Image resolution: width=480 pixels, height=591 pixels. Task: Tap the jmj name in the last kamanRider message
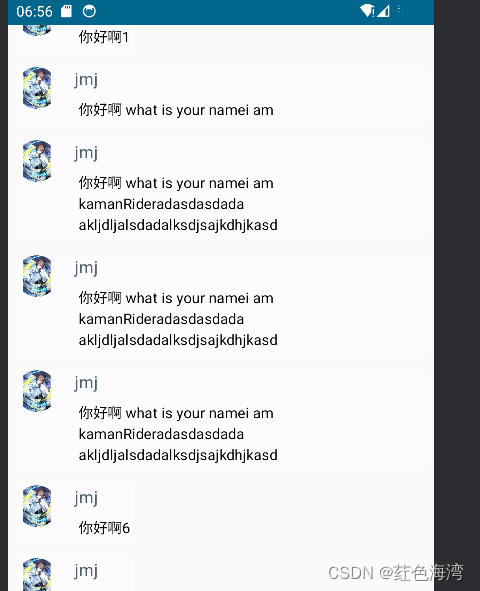pos(86,383)
